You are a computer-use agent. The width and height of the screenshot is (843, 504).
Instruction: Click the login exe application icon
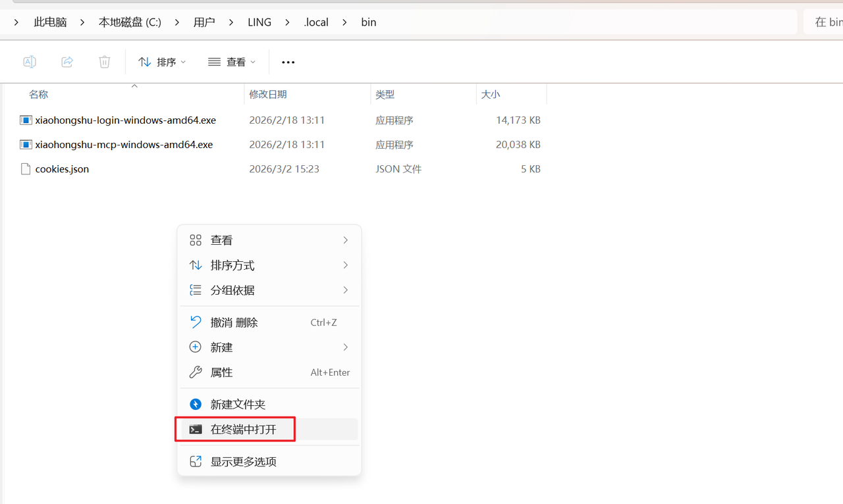coord(26,120)
